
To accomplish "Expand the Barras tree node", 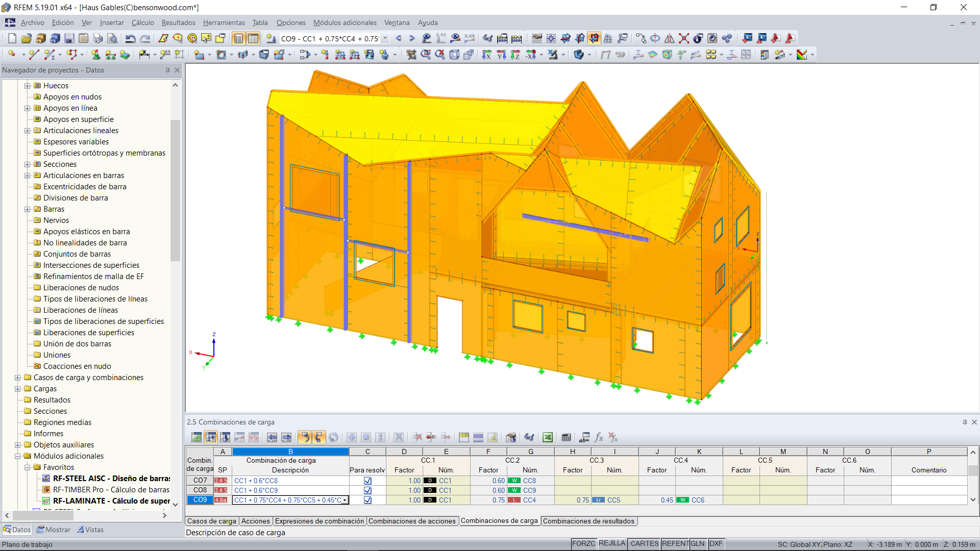I will point(28,209).
